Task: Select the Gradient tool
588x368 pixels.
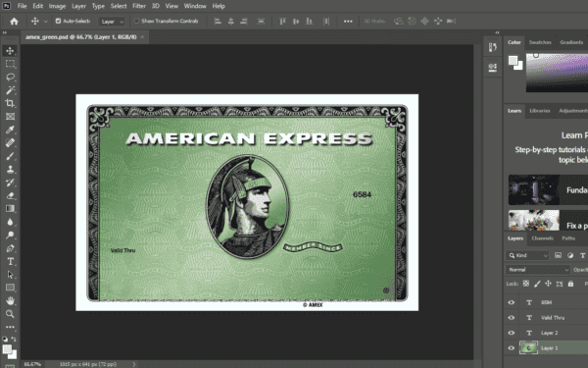Action: tap(10, 209)
